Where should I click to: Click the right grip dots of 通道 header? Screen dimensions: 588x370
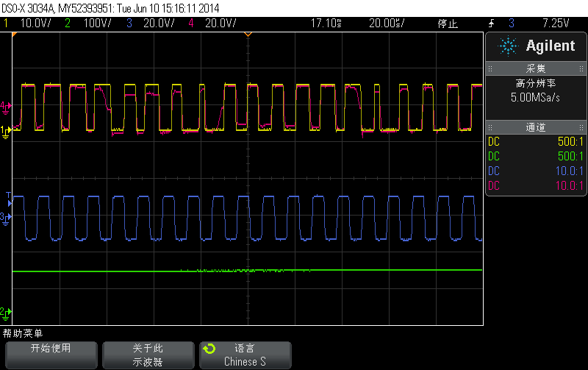pos(581,127)
